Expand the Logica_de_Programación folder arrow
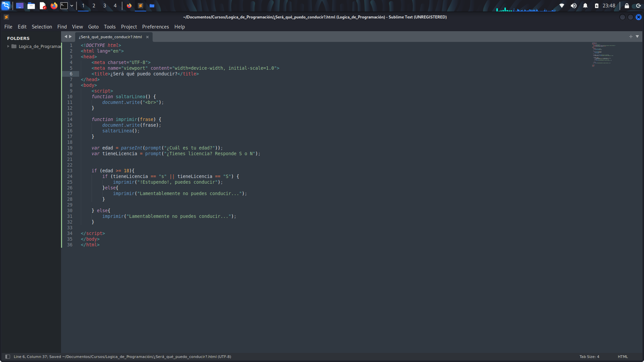The height and width of the screenshot is (362, 644). [x=8, y=46]
